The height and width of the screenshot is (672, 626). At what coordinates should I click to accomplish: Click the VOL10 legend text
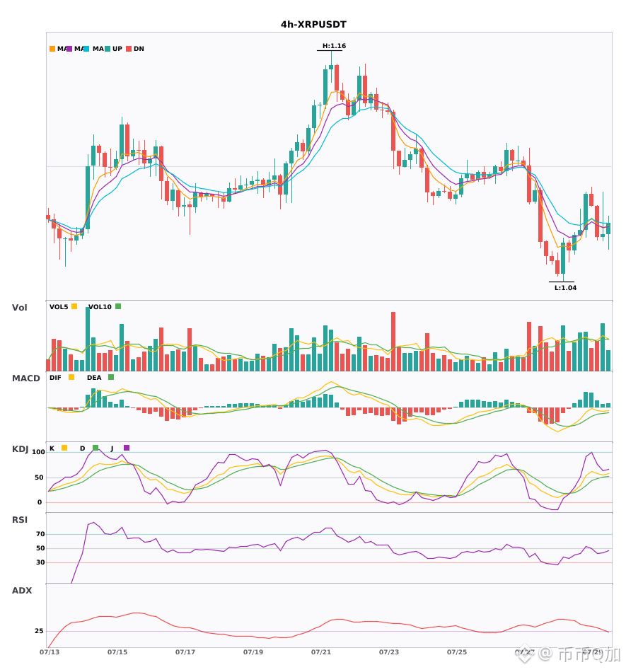[100, 307]
